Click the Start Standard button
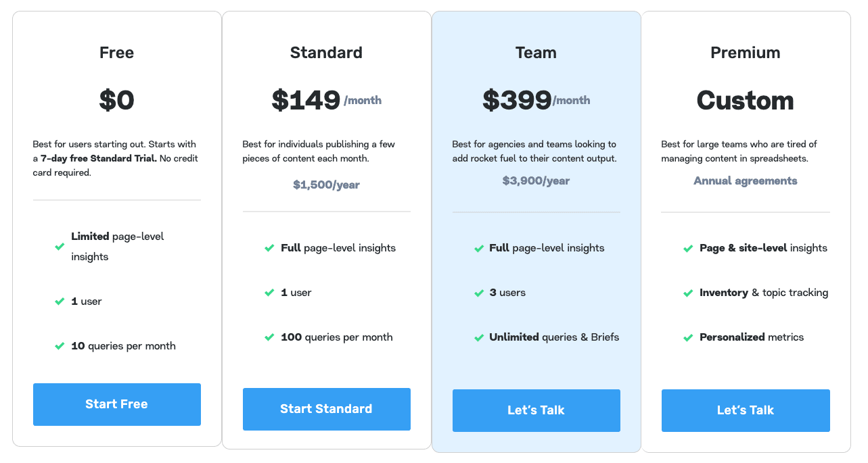The height and width of the screenshot is (463, 868). [x=326, y=409]
